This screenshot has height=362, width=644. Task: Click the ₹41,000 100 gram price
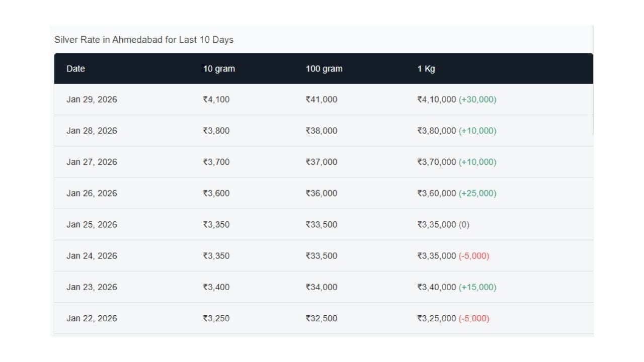coord(321,100)
